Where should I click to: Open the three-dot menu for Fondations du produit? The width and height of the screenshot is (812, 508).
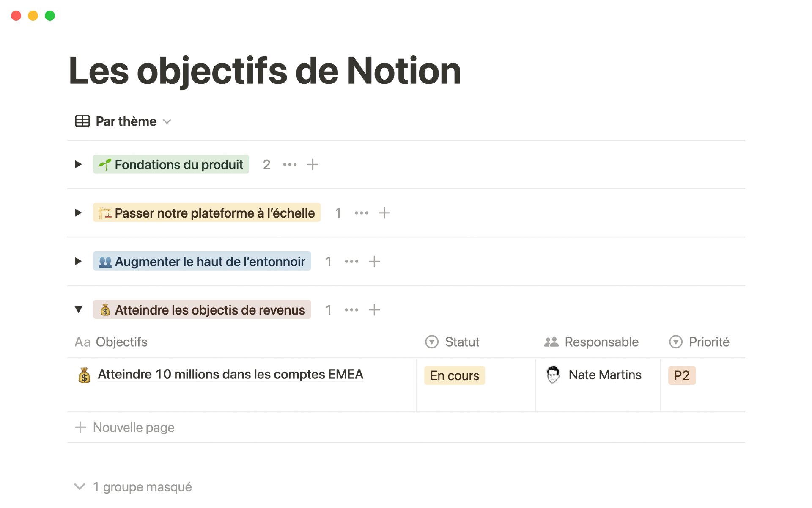pyautogui.click(x=290, y=164)
